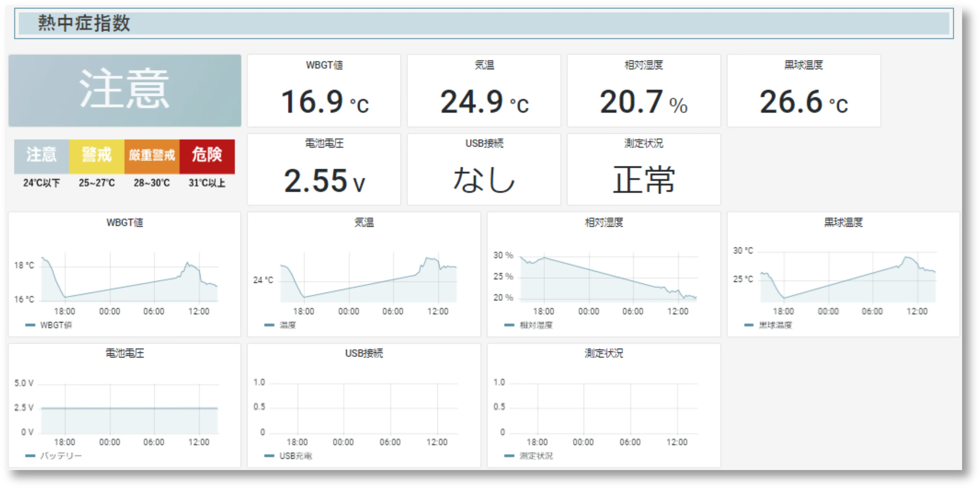Open the 相対湿度 graph panel title
Image resolution: width=980 pixels, height=488 pixels.
pyautogui.click(x=604, y=223)
